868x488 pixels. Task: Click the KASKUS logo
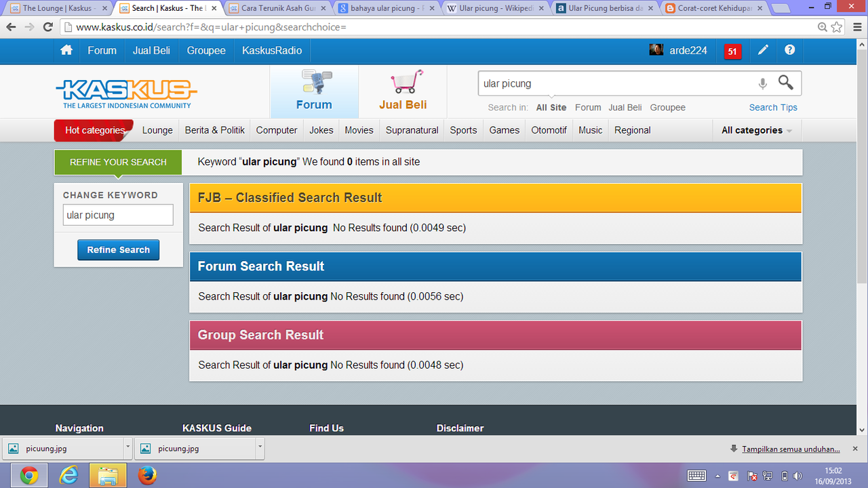126,93
